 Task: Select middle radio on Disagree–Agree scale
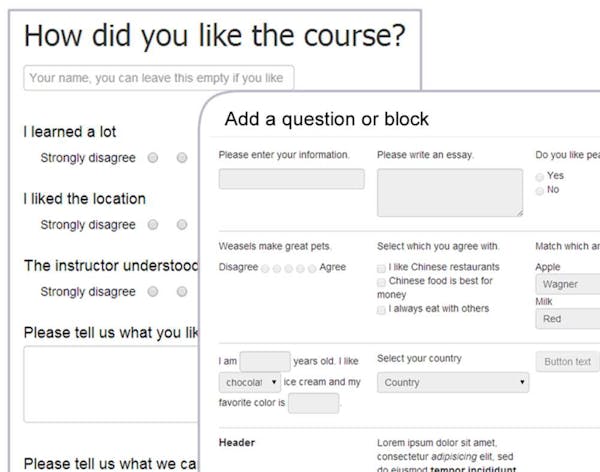coord(288,269)
